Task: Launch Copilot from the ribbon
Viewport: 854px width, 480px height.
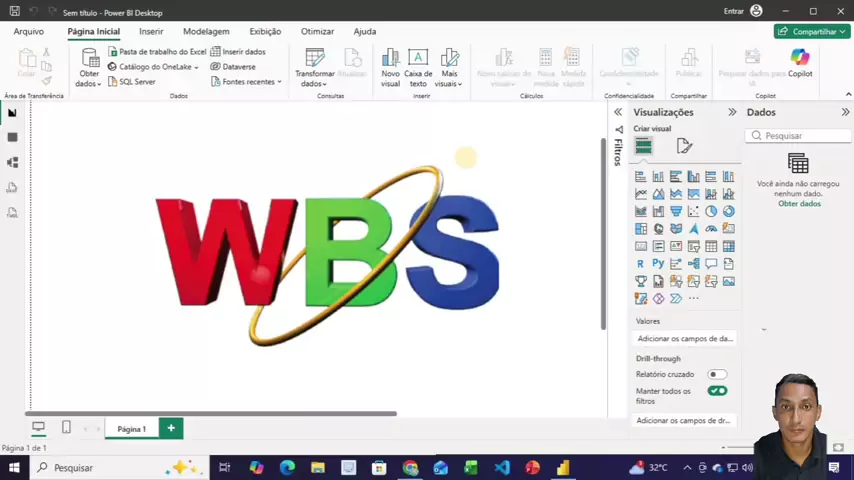Action: click(800, 63)
